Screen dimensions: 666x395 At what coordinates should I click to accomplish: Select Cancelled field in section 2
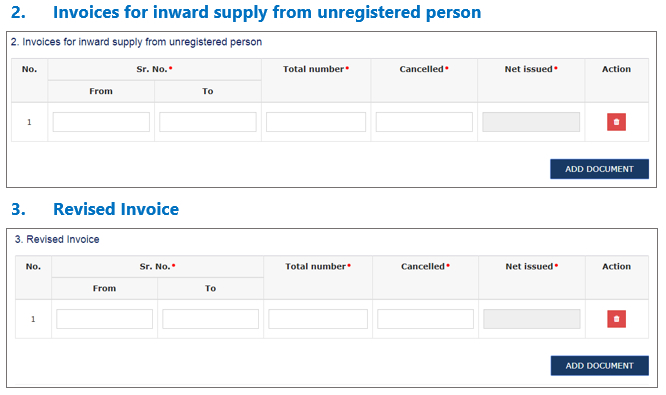tap(424, 122)
